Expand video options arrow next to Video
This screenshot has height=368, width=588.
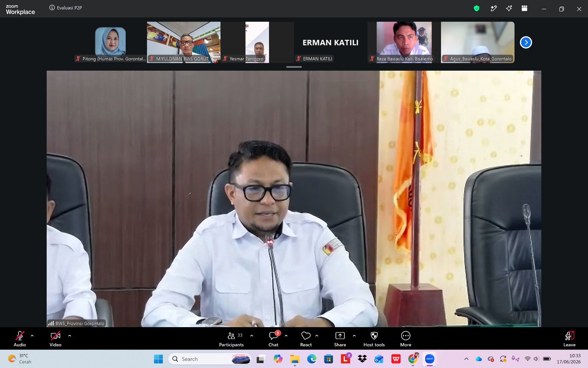tap(69, 336)
